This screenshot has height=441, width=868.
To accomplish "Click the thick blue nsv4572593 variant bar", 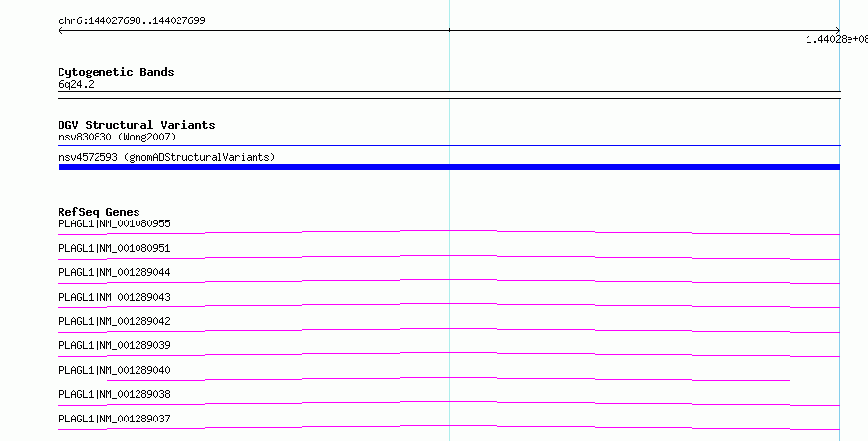I will 449,167.
